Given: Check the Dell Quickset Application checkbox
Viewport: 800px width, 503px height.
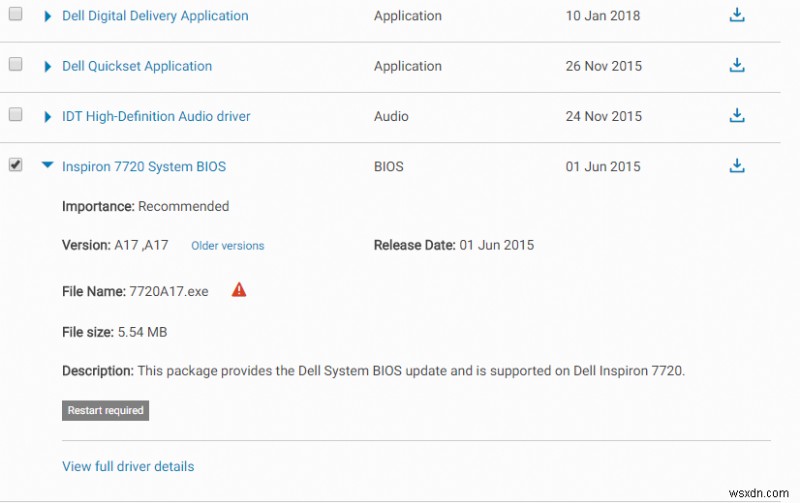Looking at the screenshot, I should point(15,64).
